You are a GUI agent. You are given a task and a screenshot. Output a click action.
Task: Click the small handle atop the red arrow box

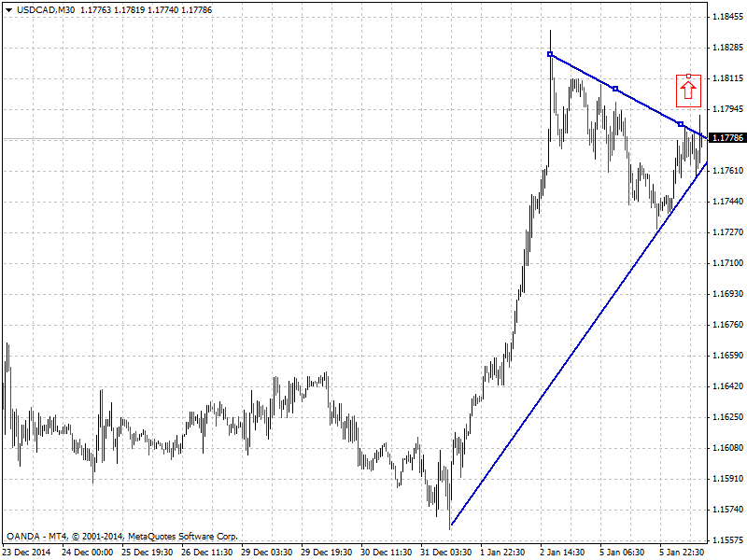click(688, 76)
